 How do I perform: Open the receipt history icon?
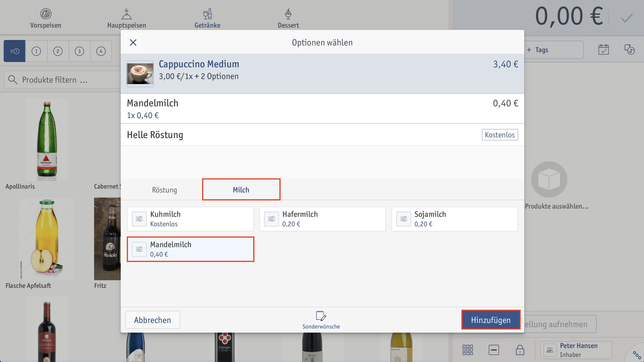pyautogui.click(x=629, y=50)
